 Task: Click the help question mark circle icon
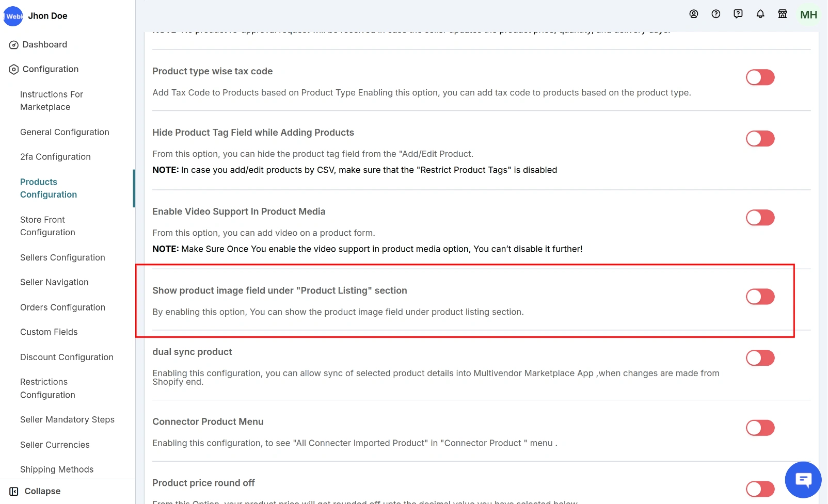(x=716, y=14)
